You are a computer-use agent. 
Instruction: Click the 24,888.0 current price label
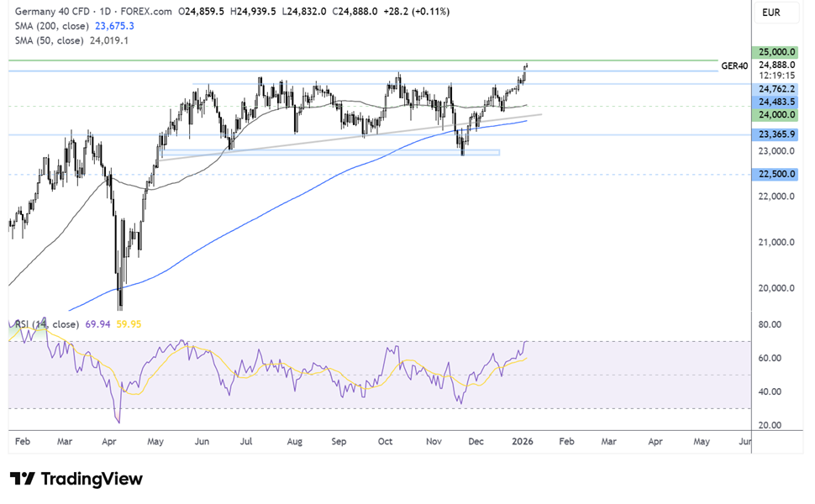point(776,64)
